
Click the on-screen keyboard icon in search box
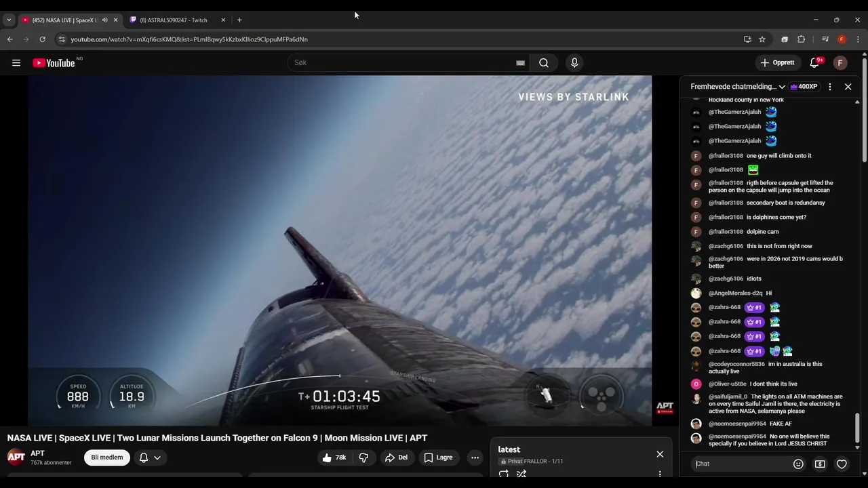[x=520, y=63]
